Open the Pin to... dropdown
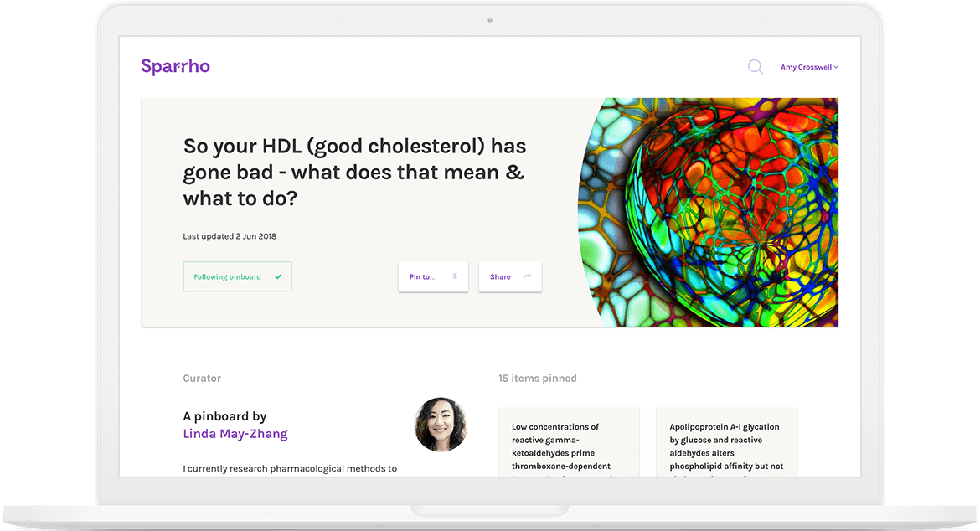Screen dimensions: 980x531 coord(432,276)
